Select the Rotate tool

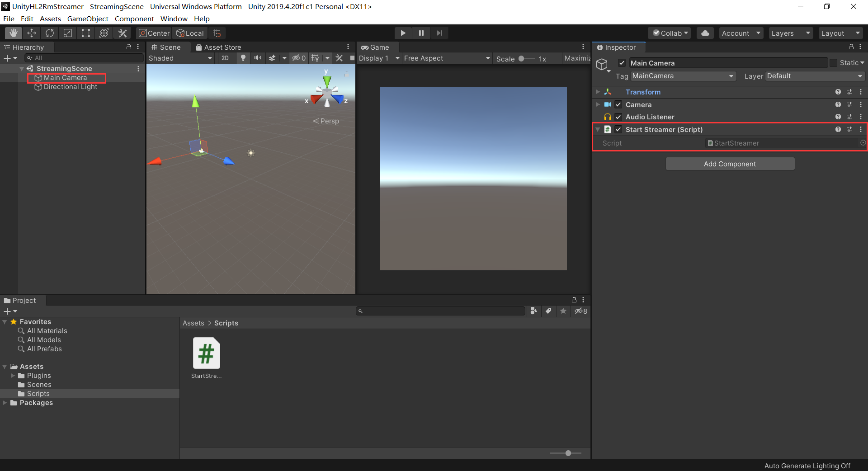click(x=49, y=33)
